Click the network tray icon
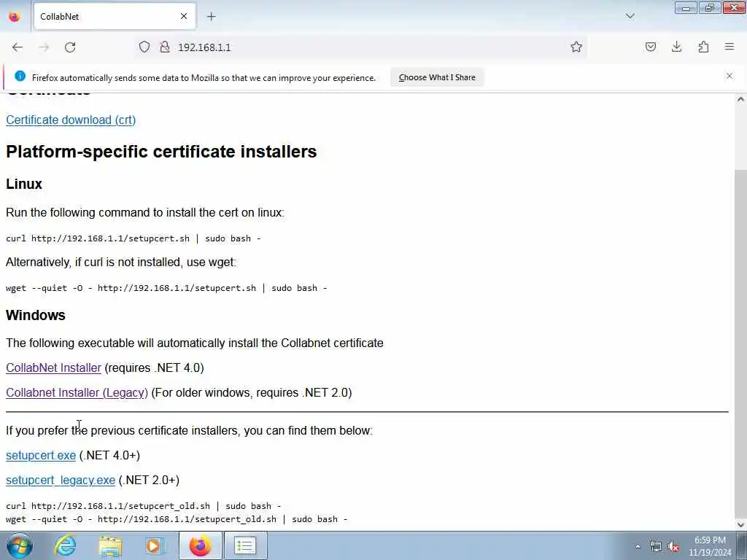Viewport: 747px width, 560px height. (x=656, y=547)
